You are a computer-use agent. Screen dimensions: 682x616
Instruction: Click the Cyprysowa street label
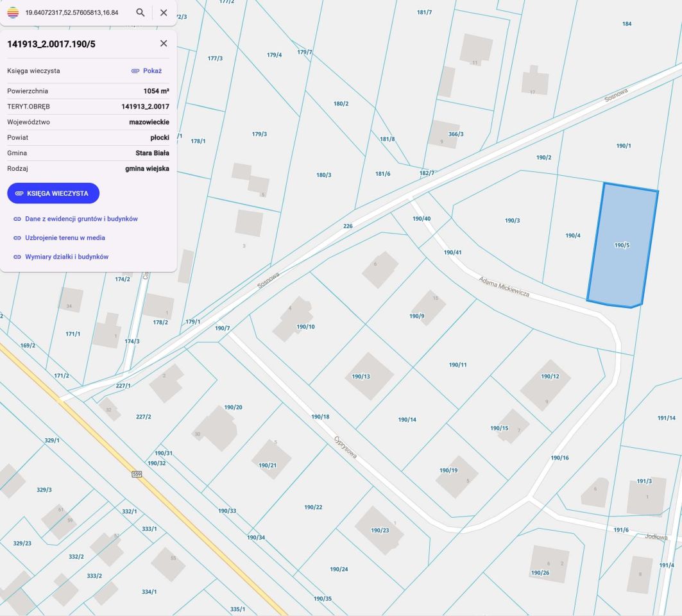point(346,447)
